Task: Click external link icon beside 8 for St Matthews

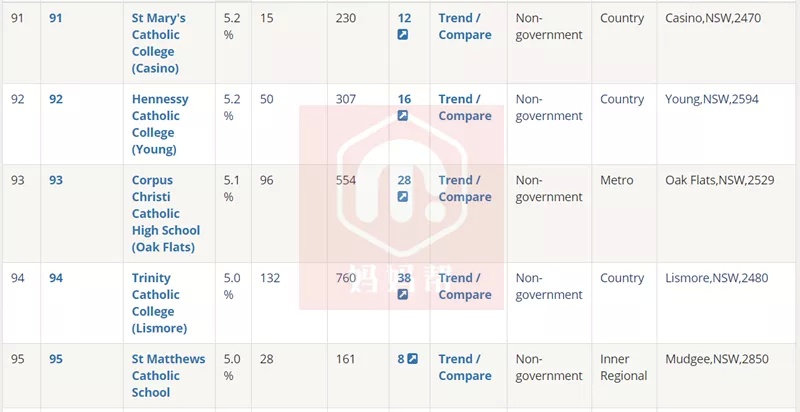Action: (x=412, y=359)
